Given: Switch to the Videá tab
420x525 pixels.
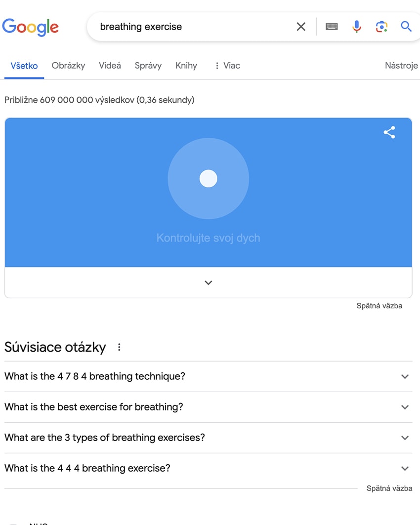Looking at the screenshot, I should pos(110,66).
